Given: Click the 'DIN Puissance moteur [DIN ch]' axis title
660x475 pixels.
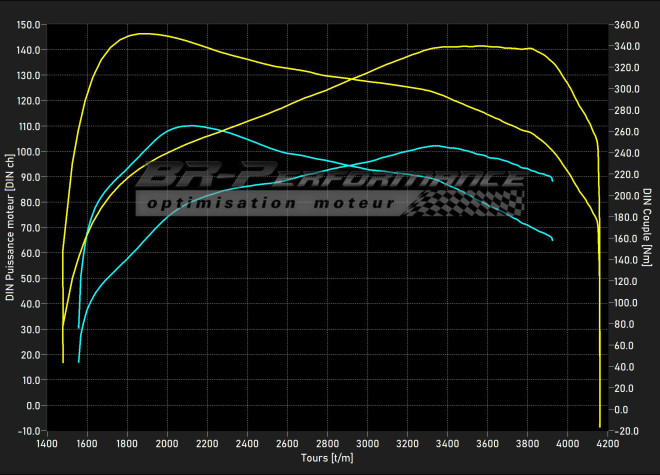Looking at the screenshot, I should pyautogui.click(x=10, y=228).
